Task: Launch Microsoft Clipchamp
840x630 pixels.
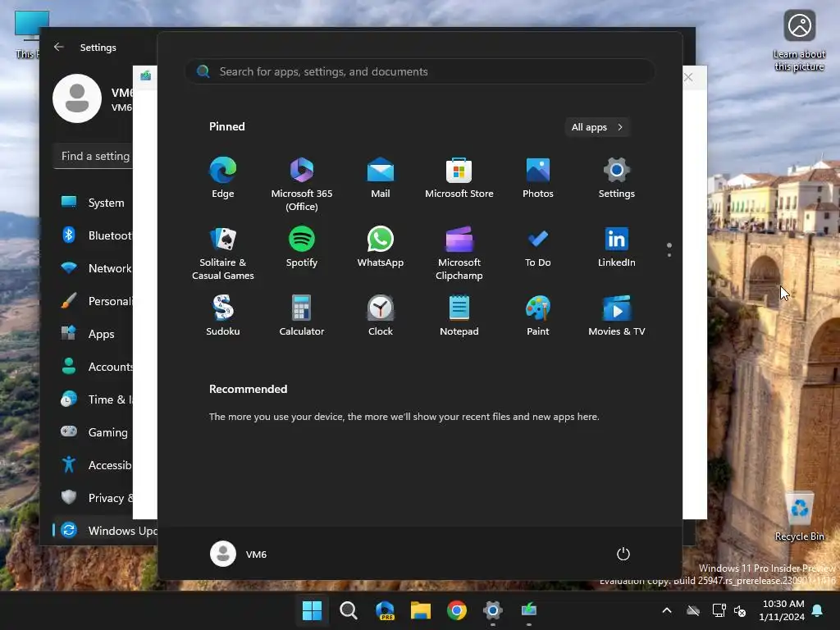Action: point(459,253)
